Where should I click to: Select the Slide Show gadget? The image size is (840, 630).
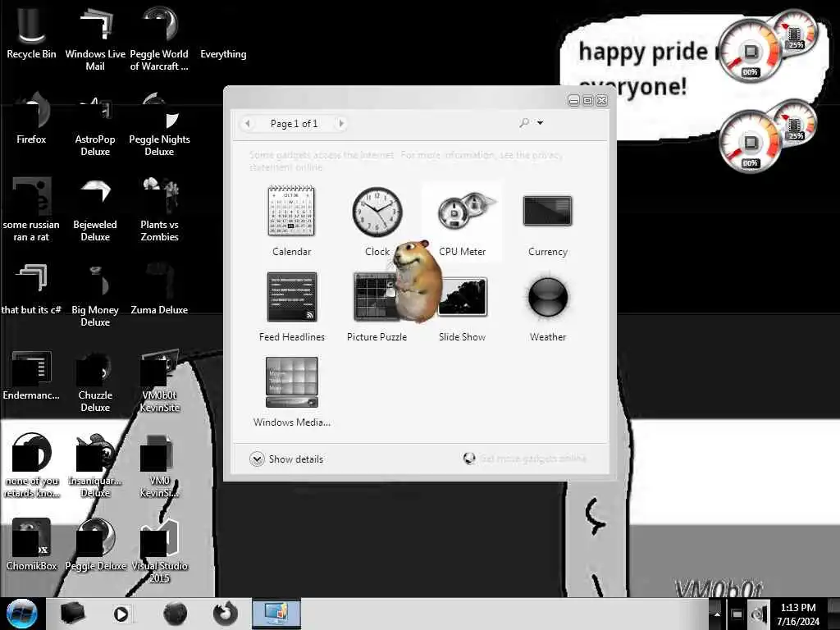463,307
